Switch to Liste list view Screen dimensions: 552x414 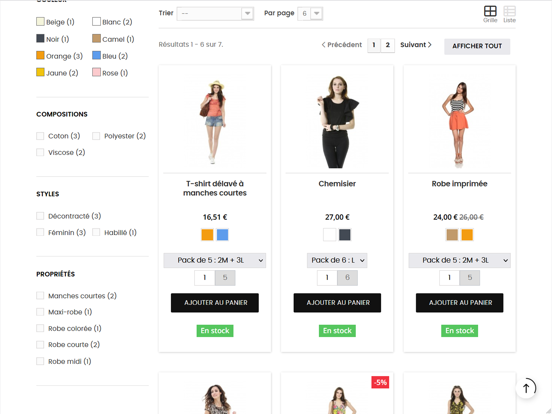[x=509, y=14]
